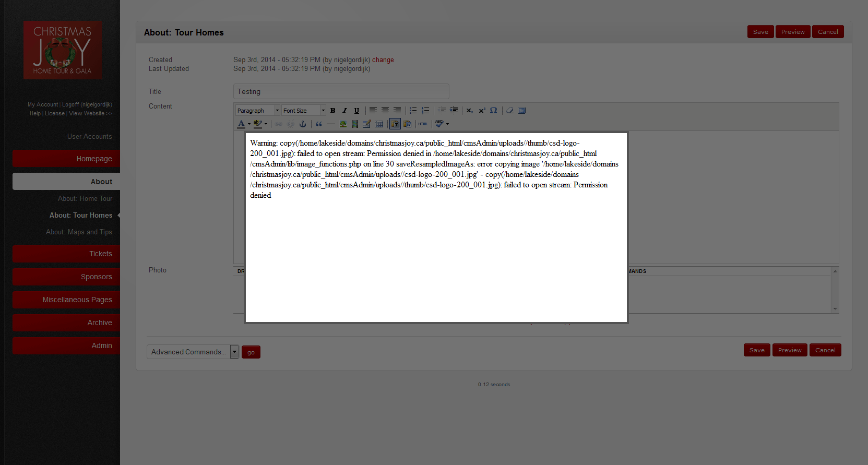Open the Advanced Commands dropdown
This screenshot has height=465, width=868.
(193, 352)
